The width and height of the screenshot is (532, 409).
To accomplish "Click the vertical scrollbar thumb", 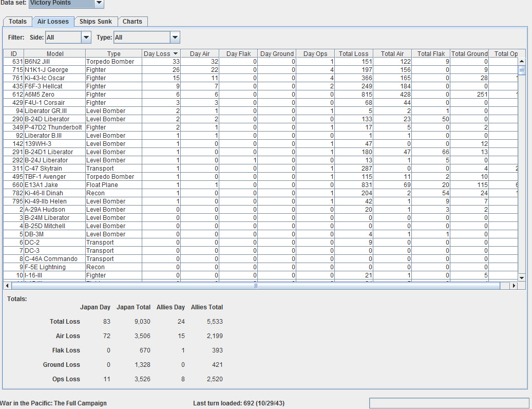I will pos(522,70).
